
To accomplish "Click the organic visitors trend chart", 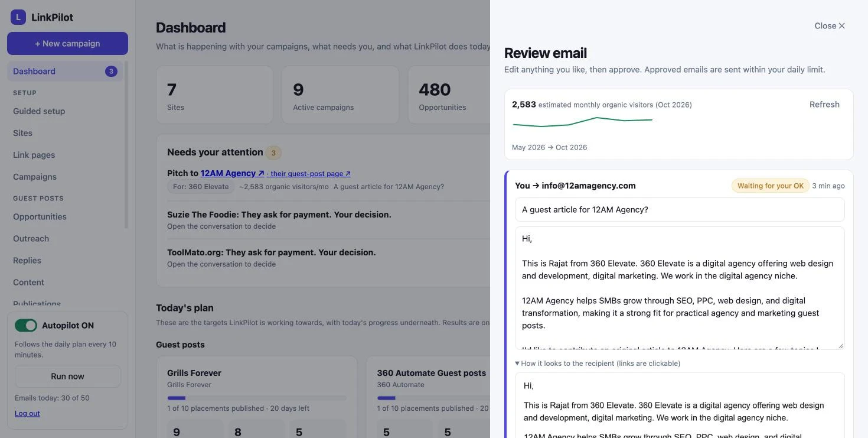I will 583,122.
